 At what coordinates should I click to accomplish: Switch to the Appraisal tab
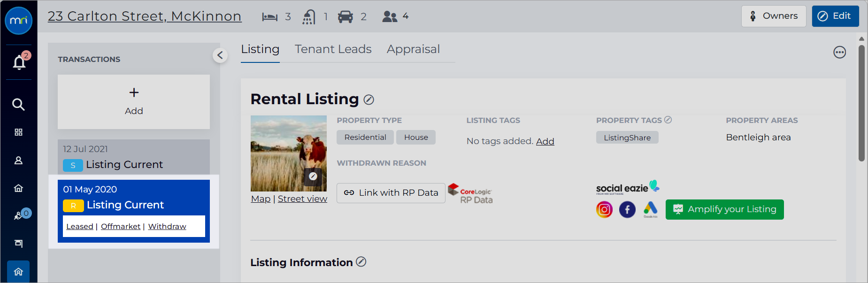[413, 49]
